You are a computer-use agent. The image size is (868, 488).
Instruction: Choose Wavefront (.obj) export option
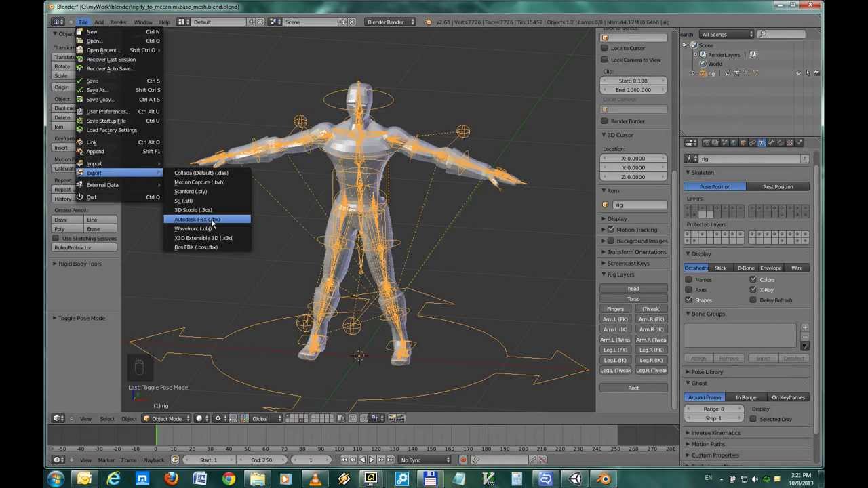click(207, 228)
